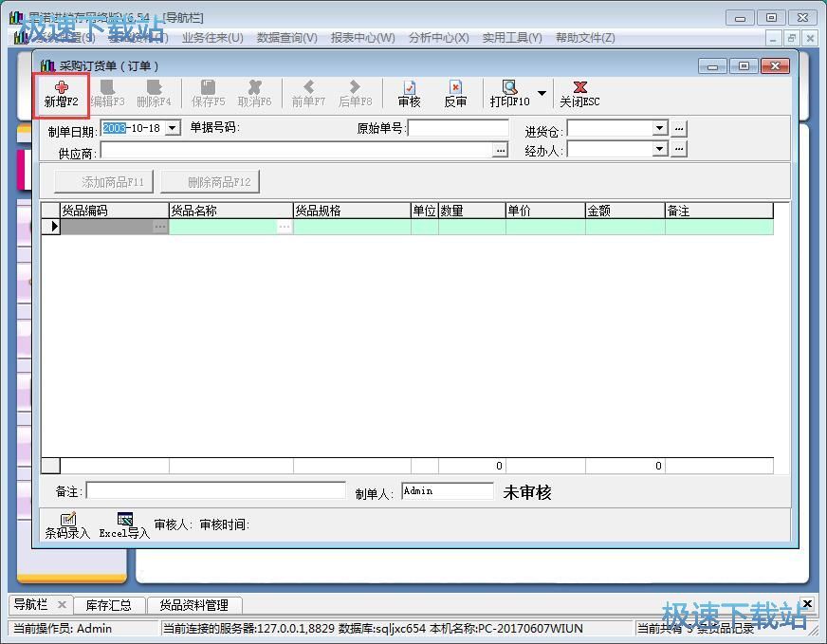Switch to the 库存汇总 tab
The image size is (827, 644).
108,605
